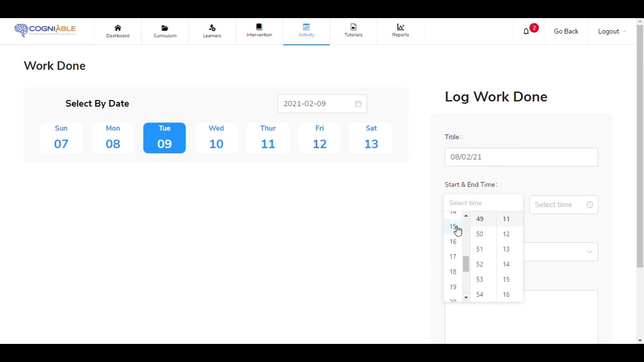Click the page scrollbar up arrow

coord(640,22)
